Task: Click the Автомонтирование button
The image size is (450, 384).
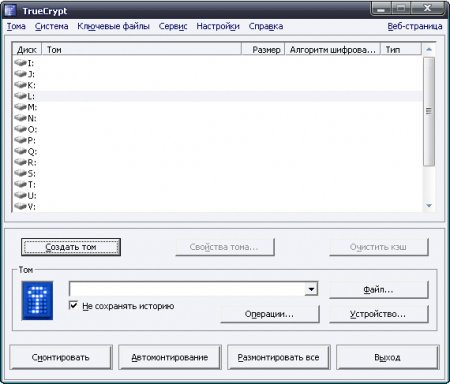Action: (x=170, y=357)
